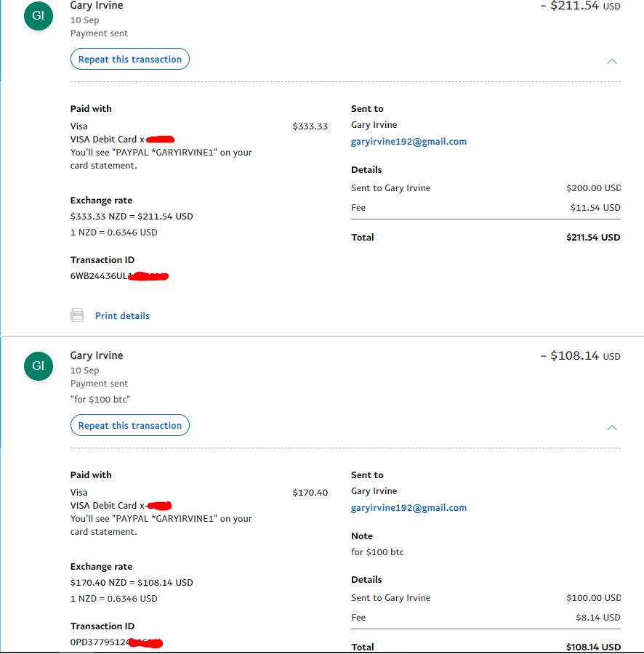Repeat the "for $100 btc" transaction

point(130,426)
